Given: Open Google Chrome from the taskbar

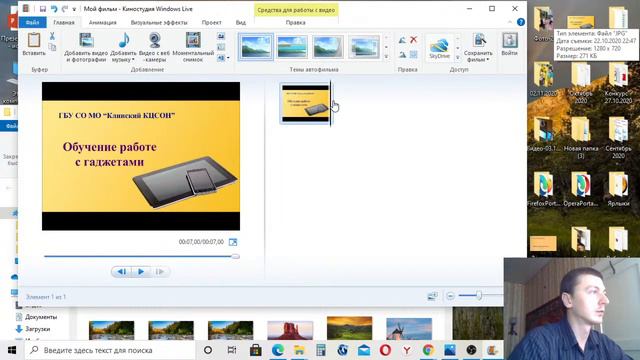Looking at the screenshot, I should pyautogui.click(x=428, y=350).
